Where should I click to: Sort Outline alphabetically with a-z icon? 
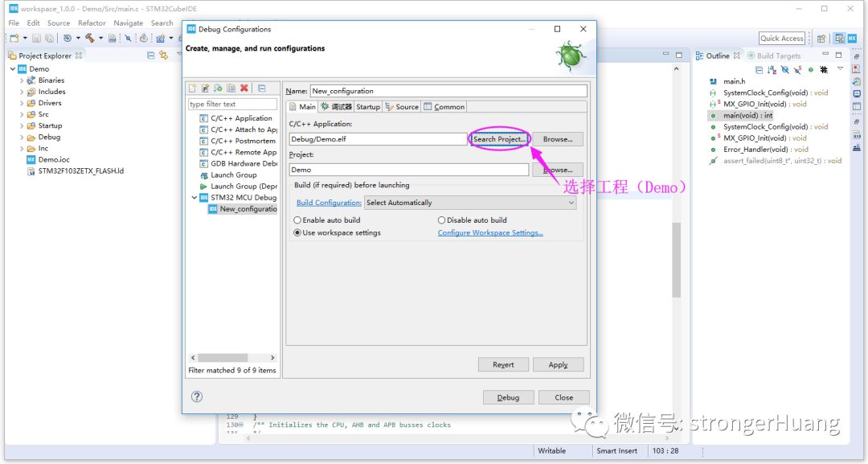[x=772, y=70]
